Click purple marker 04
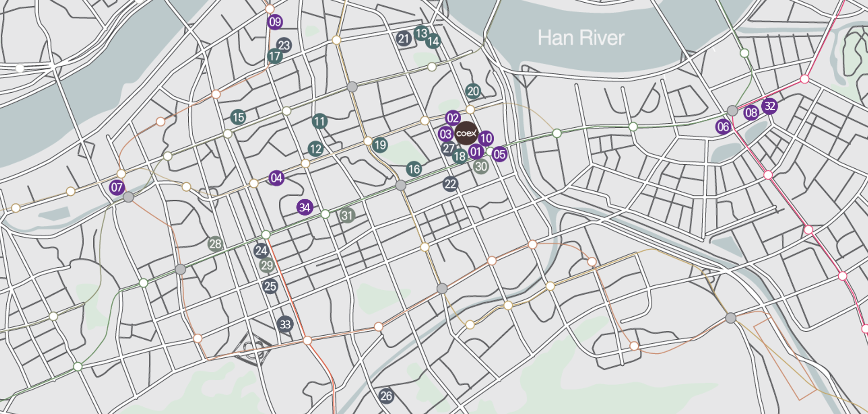 [x=277, y=178]
